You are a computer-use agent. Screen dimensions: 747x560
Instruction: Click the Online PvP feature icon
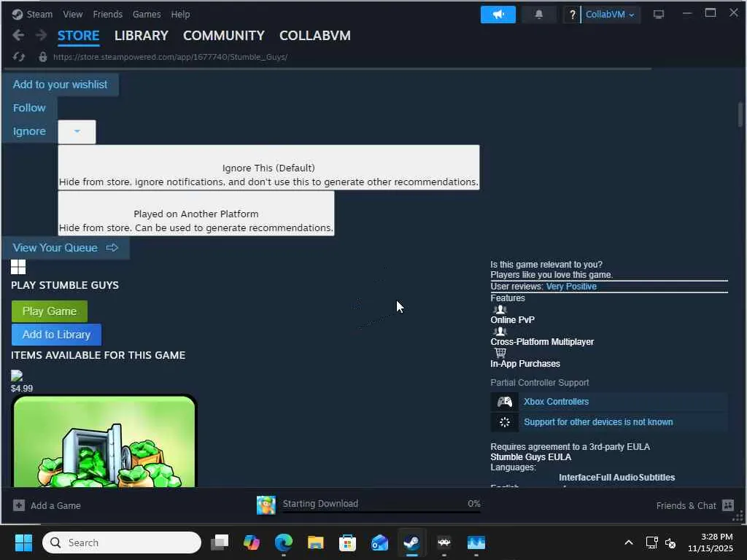(500, 309)
